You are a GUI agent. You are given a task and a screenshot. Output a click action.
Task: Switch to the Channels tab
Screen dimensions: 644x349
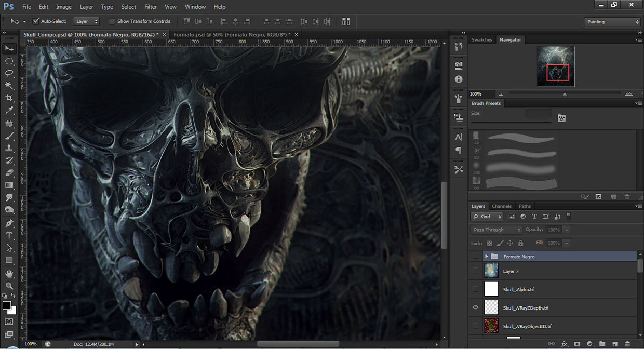[501, 206]
